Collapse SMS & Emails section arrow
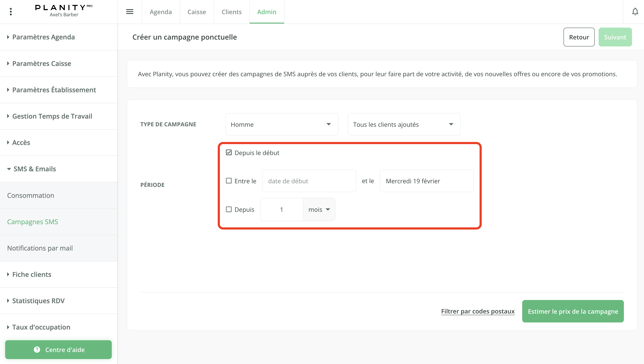This screenshot has width=644, height=364. (x=9, y=169)
